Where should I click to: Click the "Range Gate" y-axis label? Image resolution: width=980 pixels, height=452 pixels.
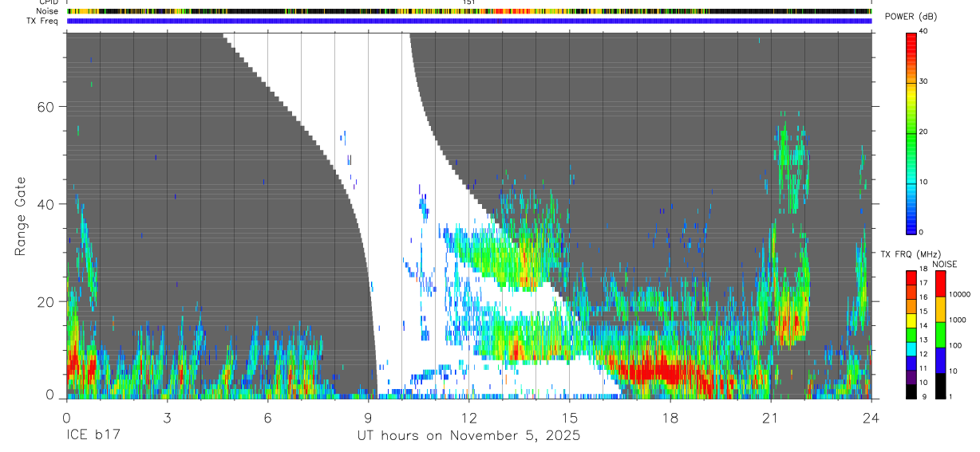tap(21, 216)
